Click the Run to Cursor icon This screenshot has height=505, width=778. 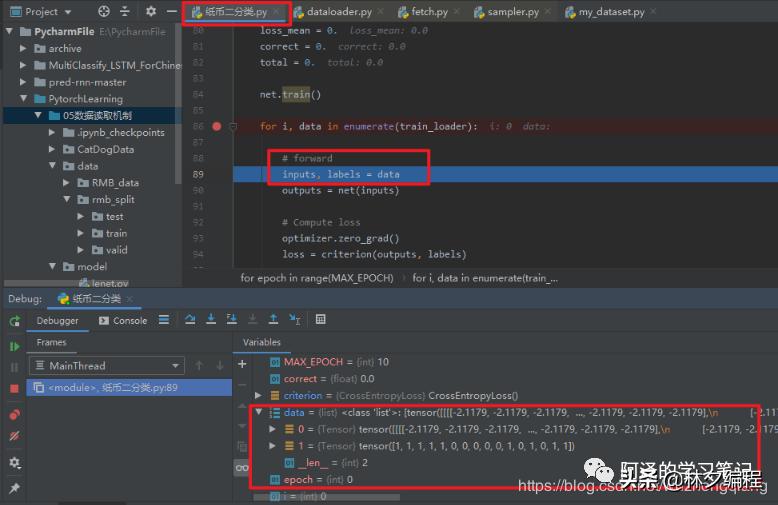(x=295, y=320)
